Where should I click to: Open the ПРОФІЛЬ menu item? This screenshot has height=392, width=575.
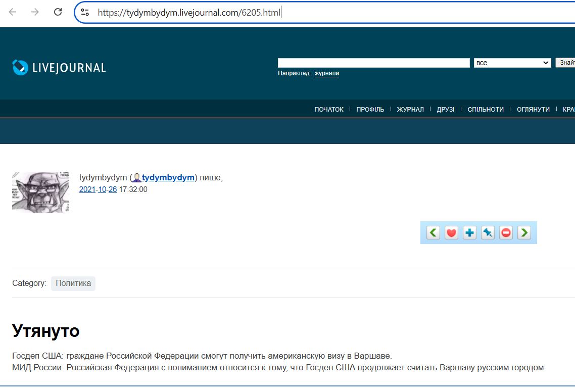pyautogui.click(x=370, y=110)
